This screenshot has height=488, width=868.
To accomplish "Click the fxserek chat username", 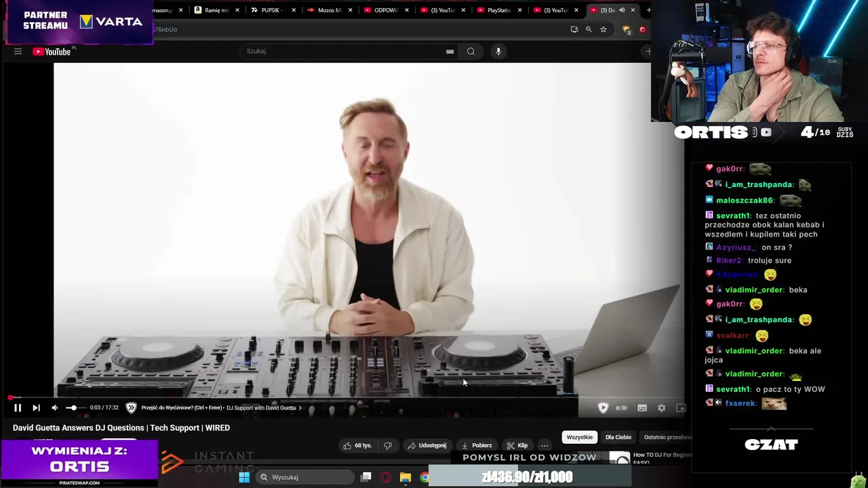I will 741,403.
